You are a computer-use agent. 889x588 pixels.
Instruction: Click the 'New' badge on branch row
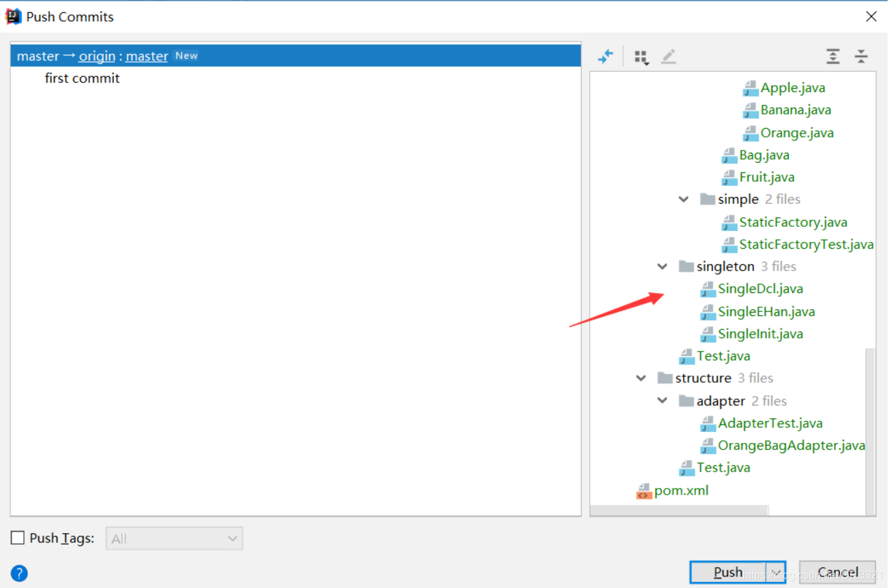(x=186, y=56)
